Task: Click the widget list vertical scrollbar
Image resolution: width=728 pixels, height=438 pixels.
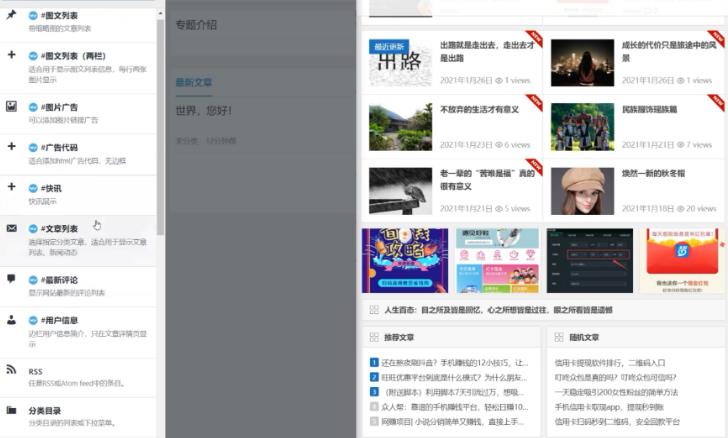Action: click(160, 120)
